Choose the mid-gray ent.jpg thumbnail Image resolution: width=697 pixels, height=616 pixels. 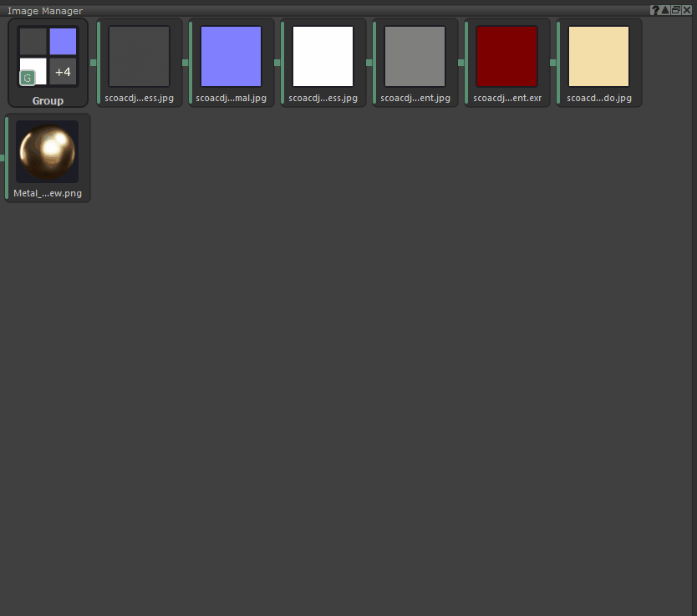[415, 56]
